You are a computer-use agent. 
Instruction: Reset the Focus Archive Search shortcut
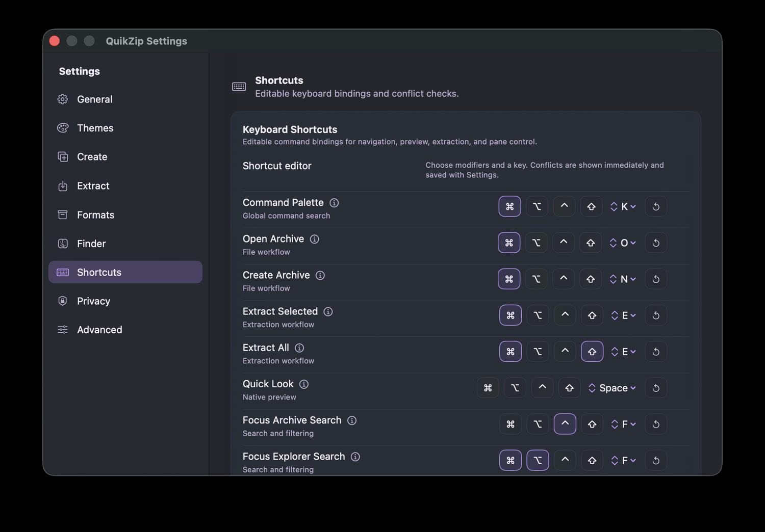656,424
